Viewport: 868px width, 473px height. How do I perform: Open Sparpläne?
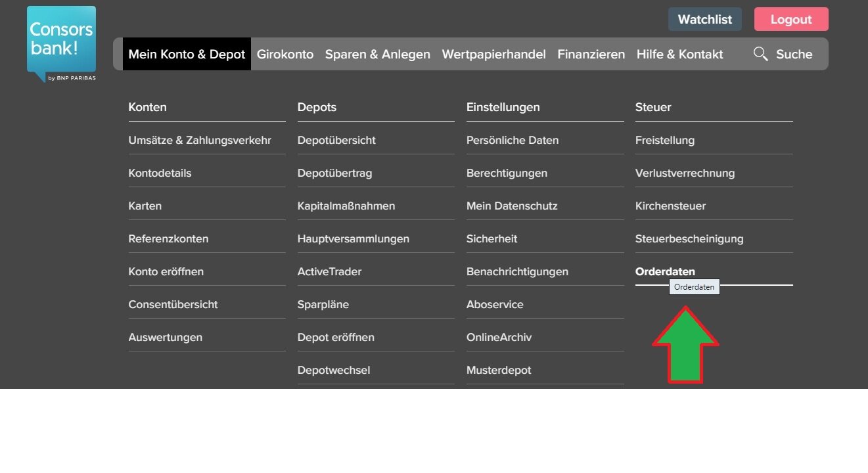[x=323, y=304]
